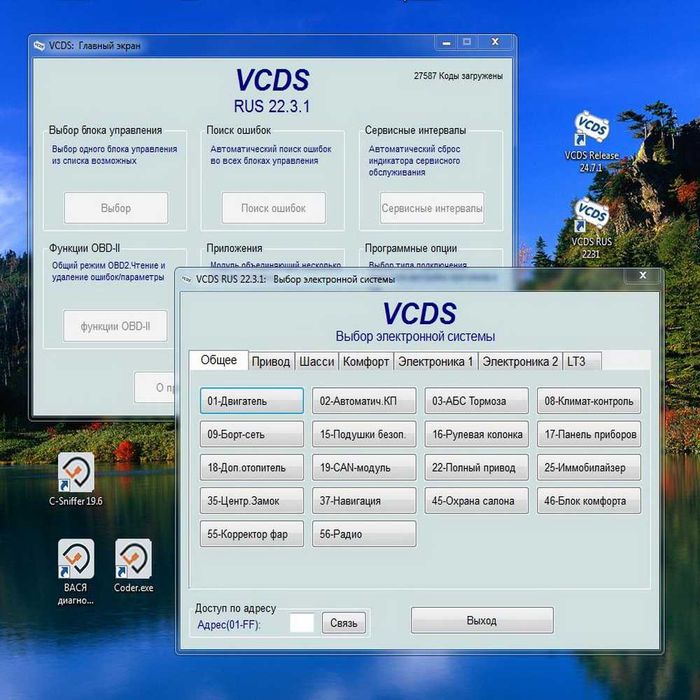Switch to the Привод tab

tap(271, 362)
